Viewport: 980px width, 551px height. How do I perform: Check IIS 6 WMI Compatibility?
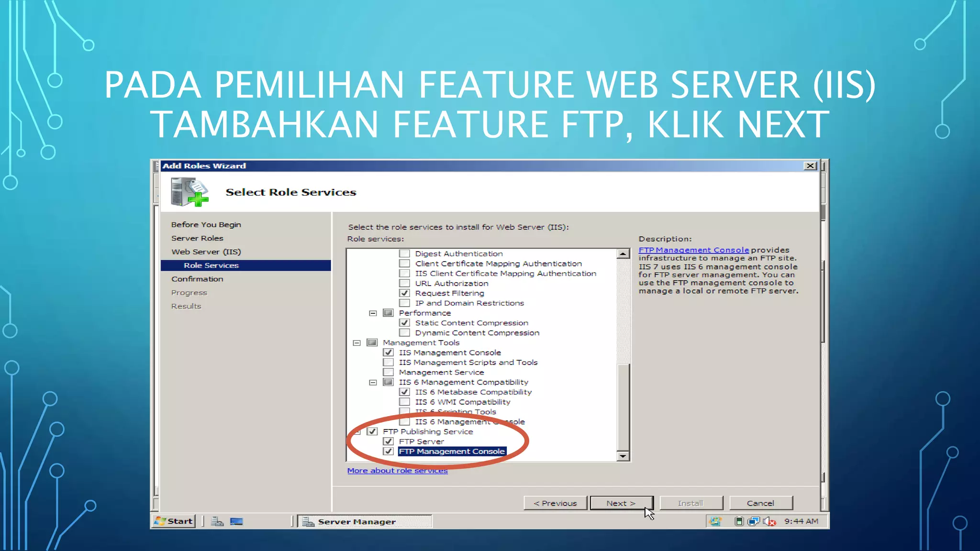tap(404, 402)
